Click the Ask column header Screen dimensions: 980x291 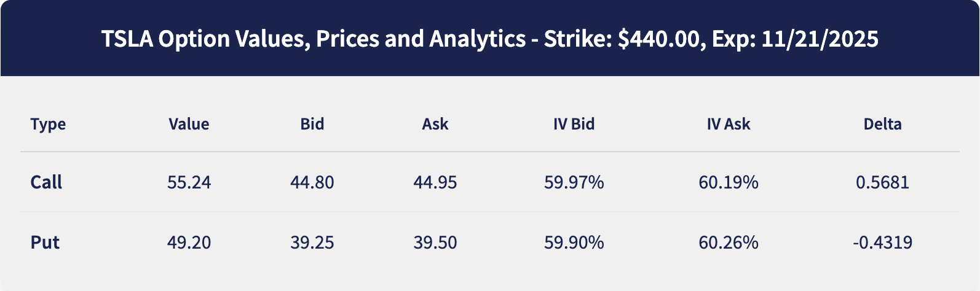tap(435, 124)
